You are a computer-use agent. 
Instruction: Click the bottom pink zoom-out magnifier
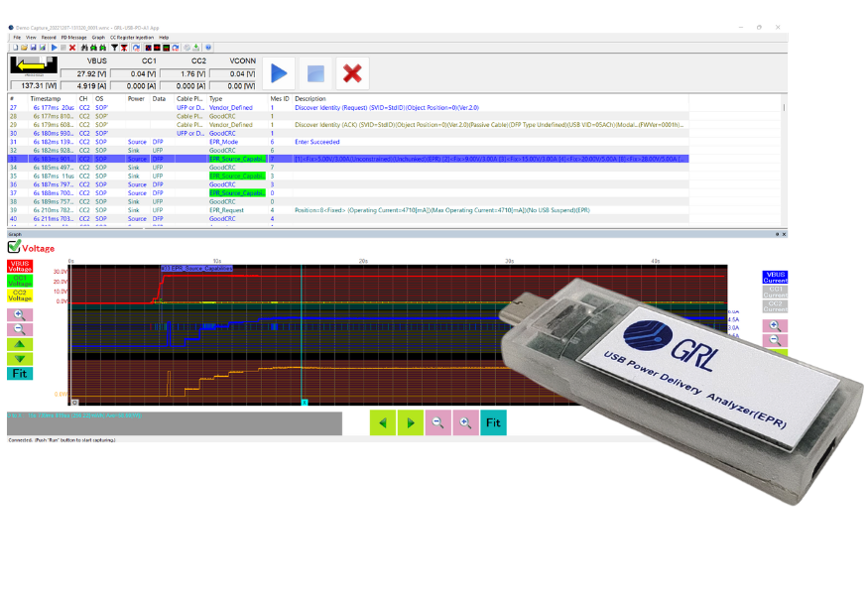click(437, 422)
